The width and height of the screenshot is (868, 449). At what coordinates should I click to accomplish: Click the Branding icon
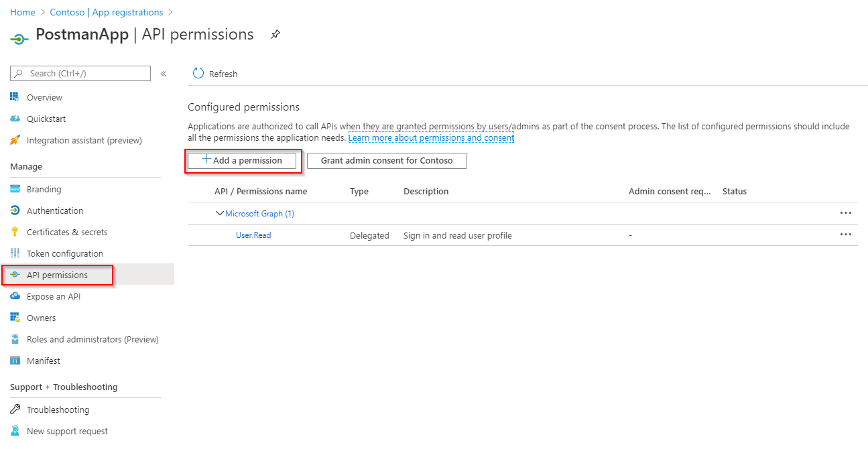(15, 189)
